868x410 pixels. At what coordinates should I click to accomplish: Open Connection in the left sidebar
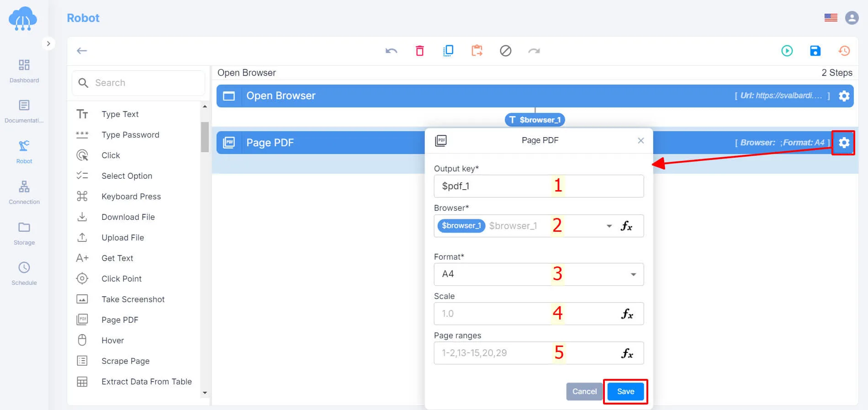(24, 192)
